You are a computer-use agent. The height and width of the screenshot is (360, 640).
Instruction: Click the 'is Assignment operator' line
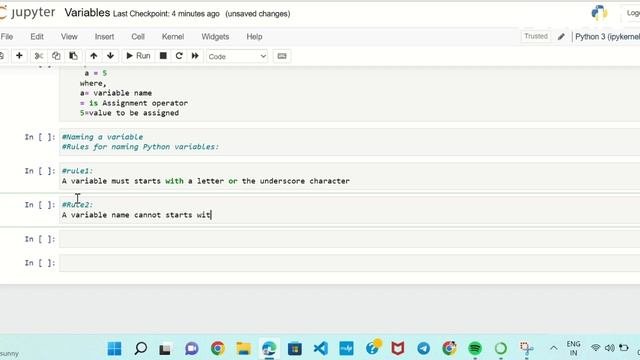point(134,103)
